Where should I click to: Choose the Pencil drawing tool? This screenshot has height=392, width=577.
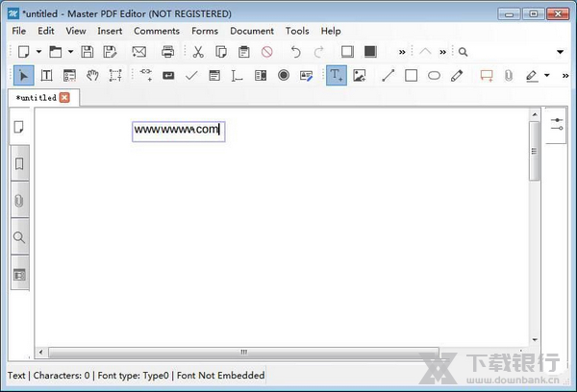(x=457, y=75)
